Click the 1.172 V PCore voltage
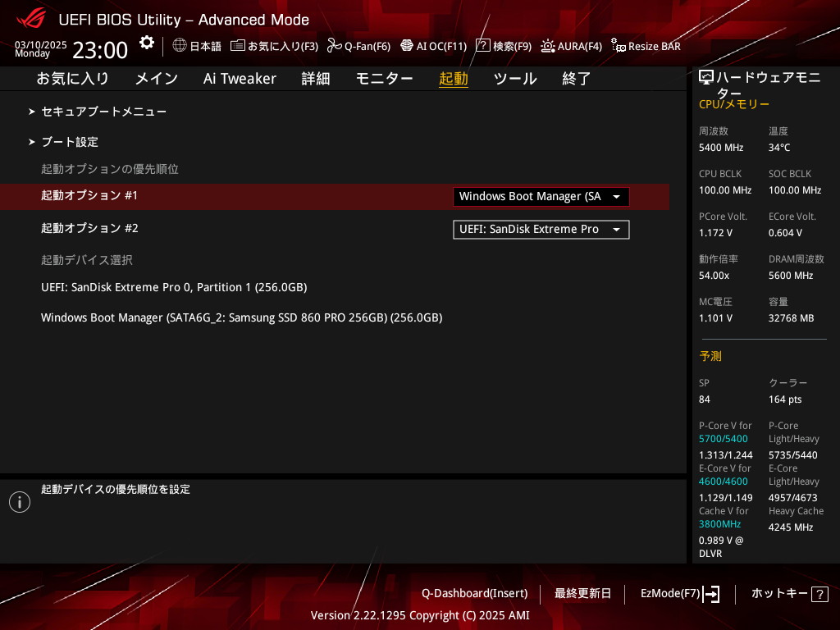 tap(715, 233)
